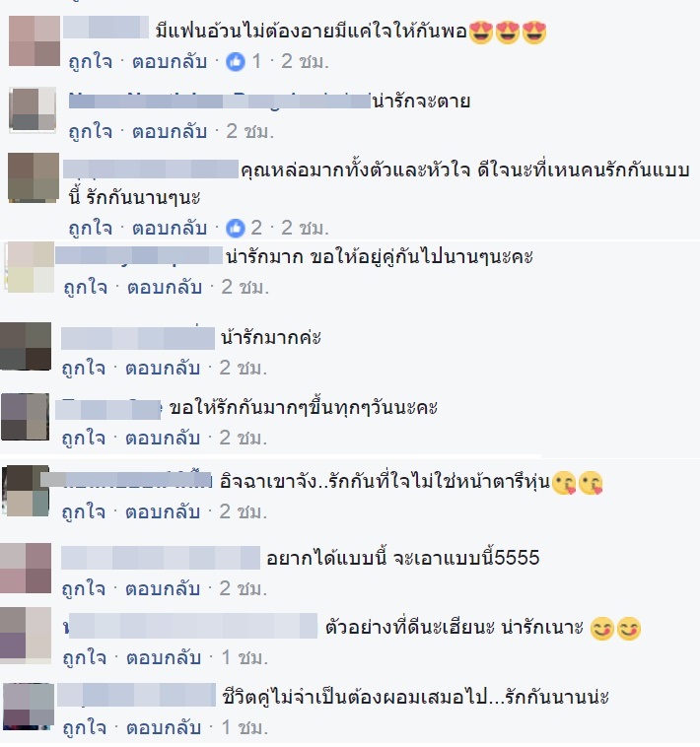Click the blurred commenter name before "คุณหล่อมาก"
Screen dimensions: 700x747
[x=151, y=170]
